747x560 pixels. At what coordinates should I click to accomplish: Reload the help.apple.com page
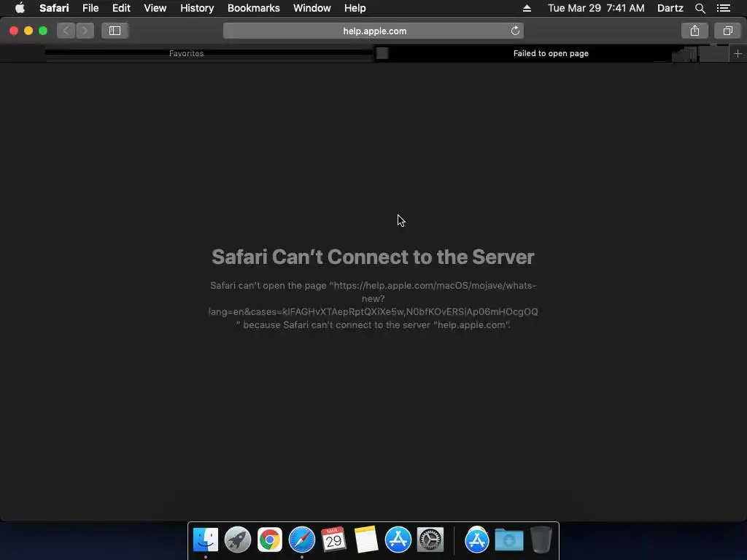(x=515, y=31)
